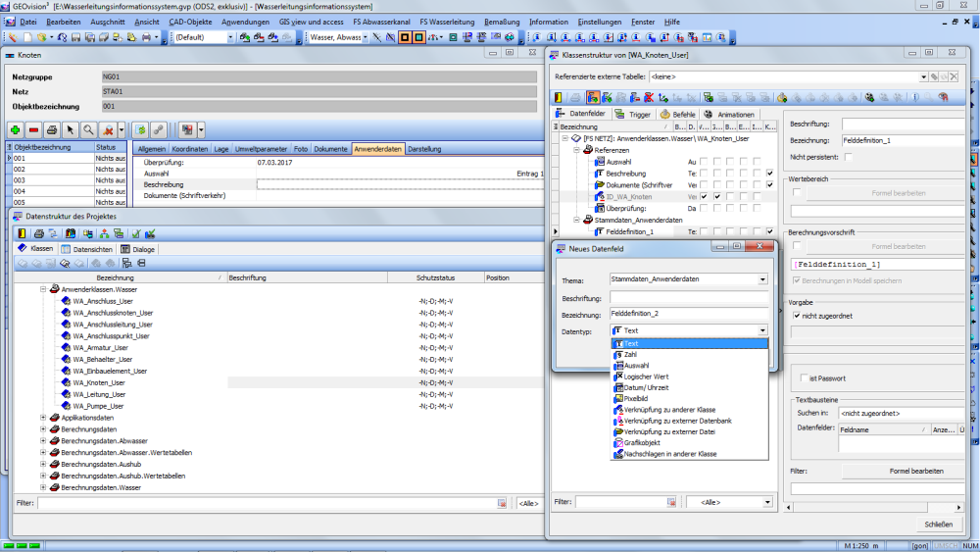Collapse the Referenzen node in Klassenstruktur
The image size is (980, 552).
coord(576,150)
